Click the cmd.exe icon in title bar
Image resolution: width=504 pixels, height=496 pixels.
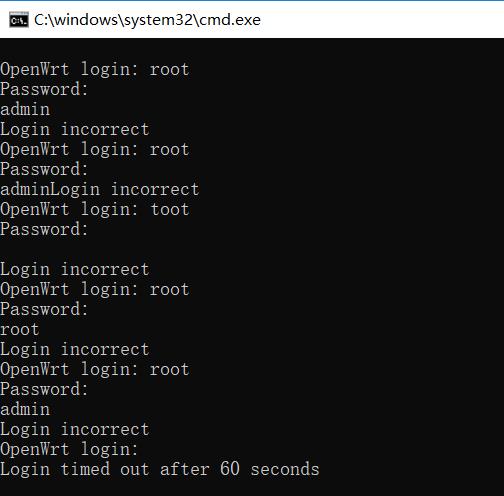19,20
